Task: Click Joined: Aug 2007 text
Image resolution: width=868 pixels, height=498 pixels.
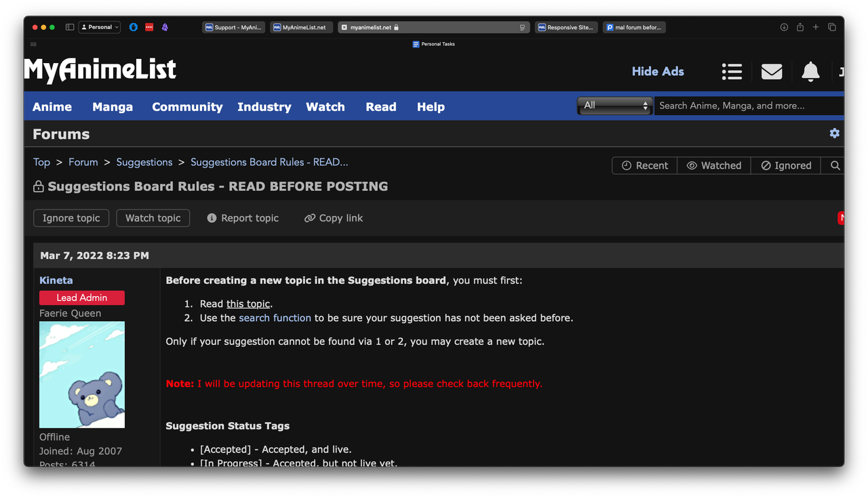Action: pyautogui.click(x=81, y=451)
